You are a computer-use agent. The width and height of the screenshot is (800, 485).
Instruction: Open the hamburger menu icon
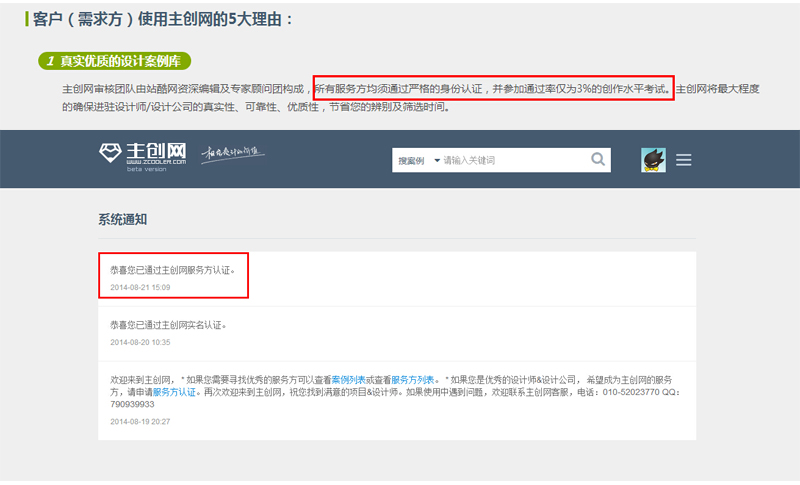[684, 160]
